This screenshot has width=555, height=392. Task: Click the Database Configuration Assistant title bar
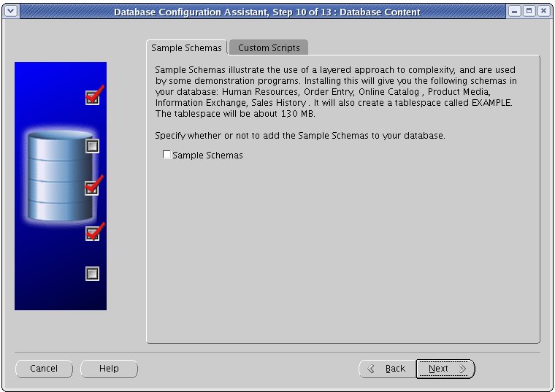pyautogui.click(x=267, y=12)
